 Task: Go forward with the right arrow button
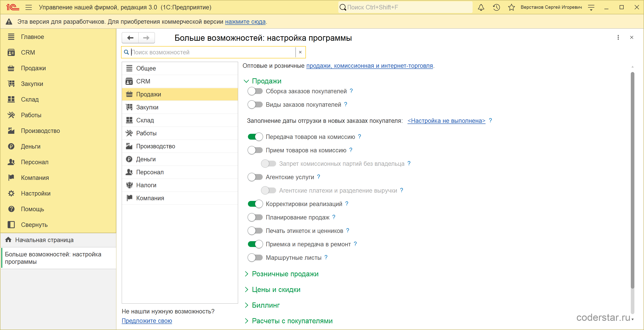pyautogui.click(x=147, y=38)
